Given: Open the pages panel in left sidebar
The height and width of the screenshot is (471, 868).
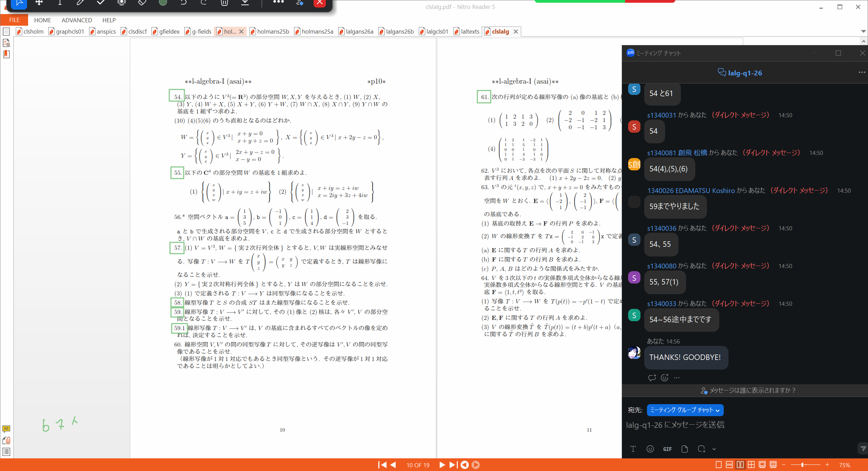Looking at the screenshot, I should tap(6, 32).
